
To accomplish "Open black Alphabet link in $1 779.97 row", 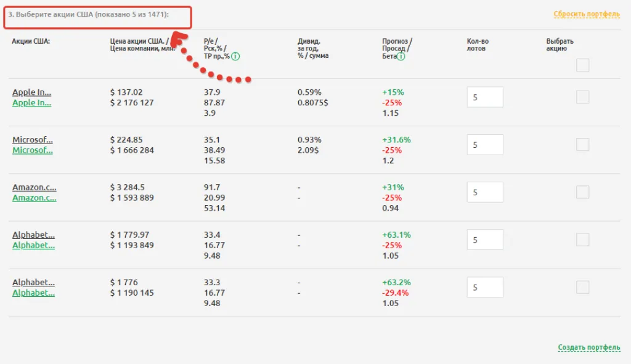I will pos(34,235).
